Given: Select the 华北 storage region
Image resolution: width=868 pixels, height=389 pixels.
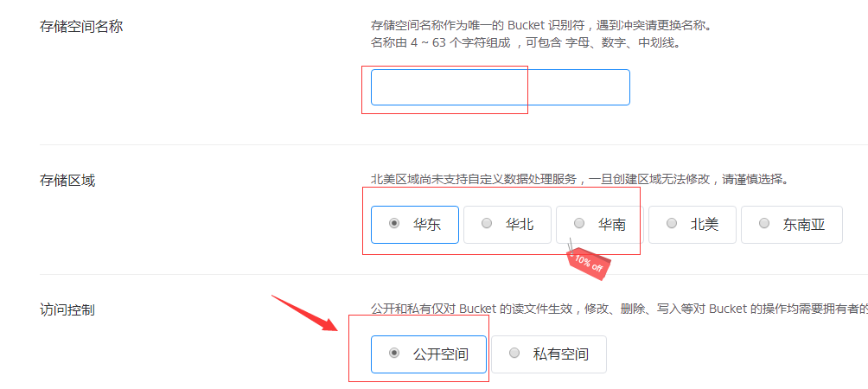Looking at the screenshot, I should [507, 225].
